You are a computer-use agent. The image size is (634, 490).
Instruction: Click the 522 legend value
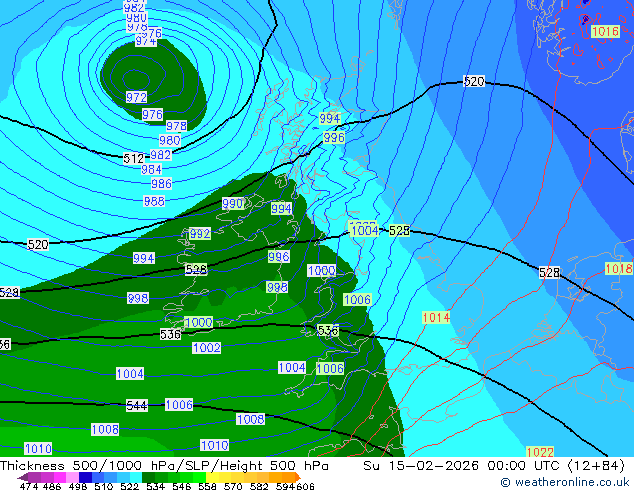(x=129, y=486)
